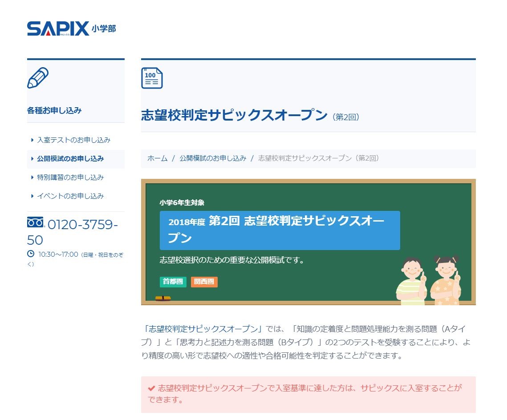Select the orange 関西圏 tag
Viewport: 507px width, 420px height.
204,282
